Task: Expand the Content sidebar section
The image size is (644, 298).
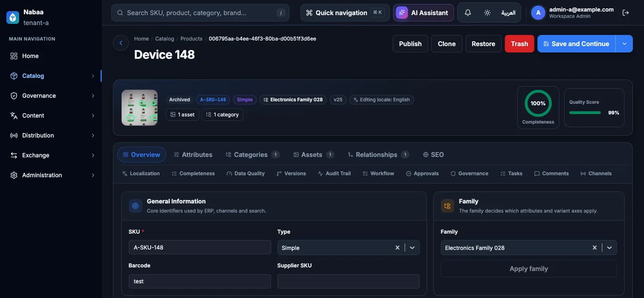Action: [51, 116]
